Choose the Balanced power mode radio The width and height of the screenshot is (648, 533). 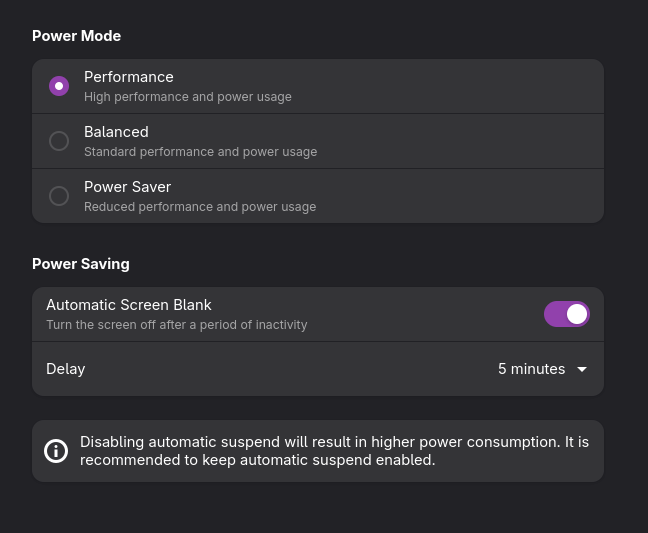(59, 141)
